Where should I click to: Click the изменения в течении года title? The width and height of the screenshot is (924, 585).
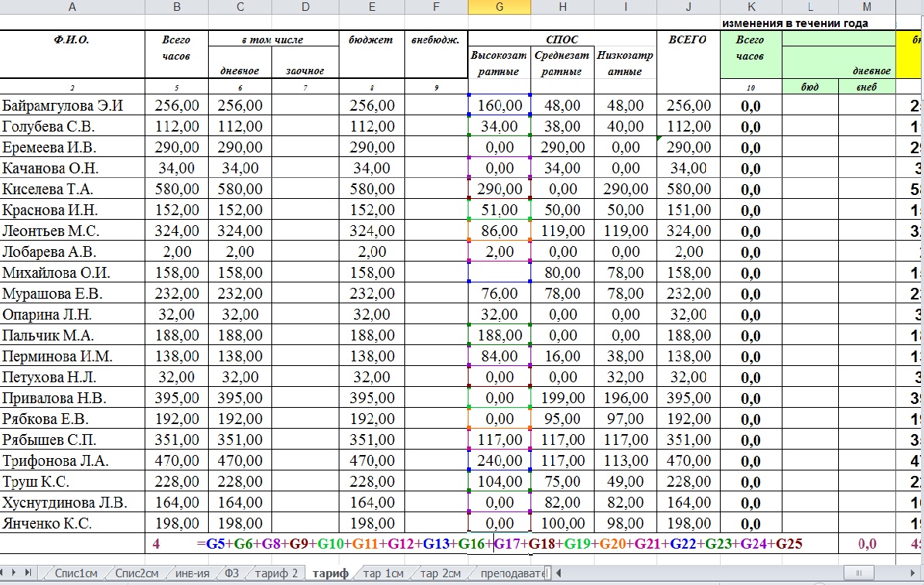pos(795,23)
